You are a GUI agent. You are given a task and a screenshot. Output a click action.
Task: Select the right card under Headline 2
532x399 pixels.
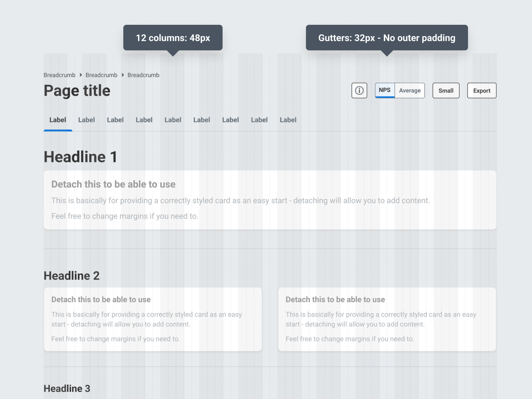387,319
